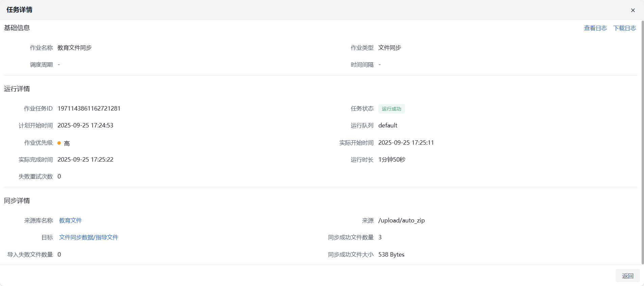Click job task ID 1971143861162721281
Viewport: 644px width, 286px height.
(89, 109)
